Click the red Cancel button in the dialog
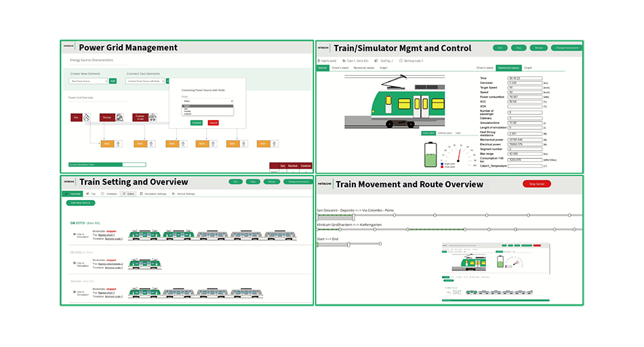The image size is (644, 347). coord(213,123)
